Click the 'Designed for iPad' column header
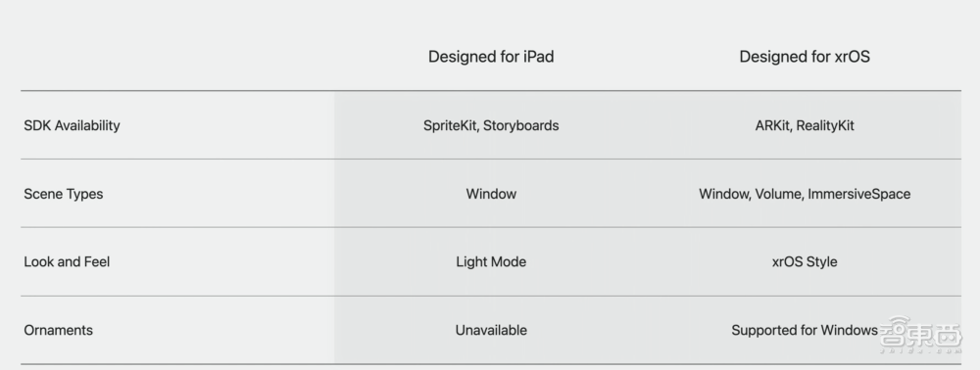This screenshot has width=980, height=370. click(x=491, y=57)
